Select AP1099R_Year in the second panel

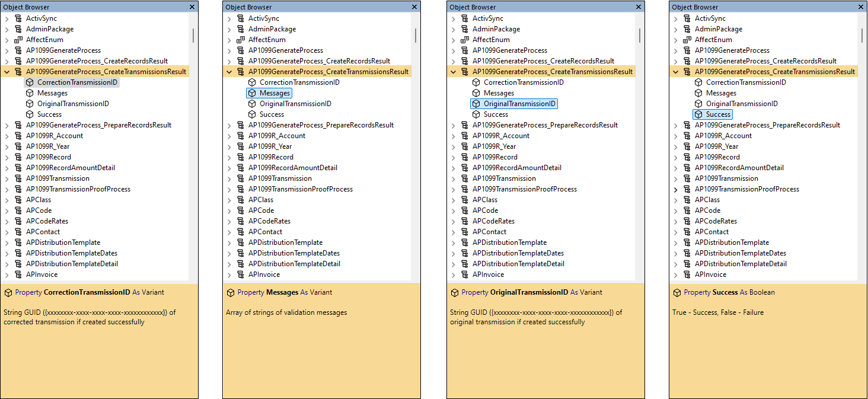click(x=269, y=146)
